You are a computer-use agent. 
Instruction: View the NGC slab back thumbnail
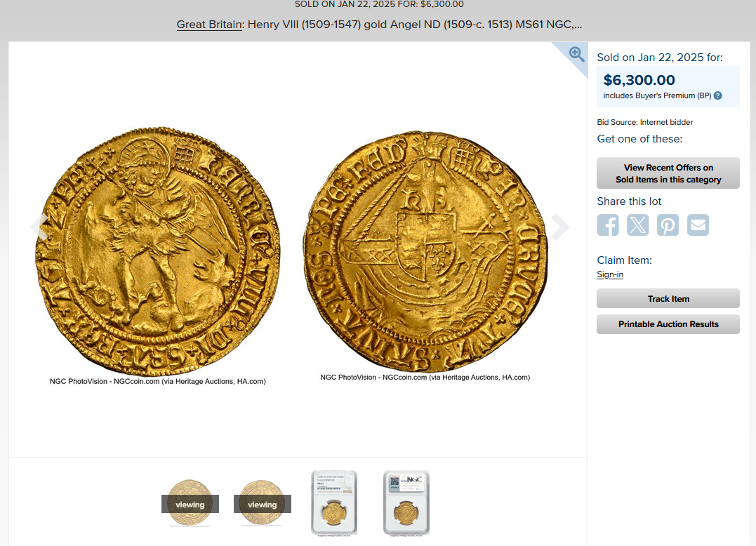coord(406,503)
